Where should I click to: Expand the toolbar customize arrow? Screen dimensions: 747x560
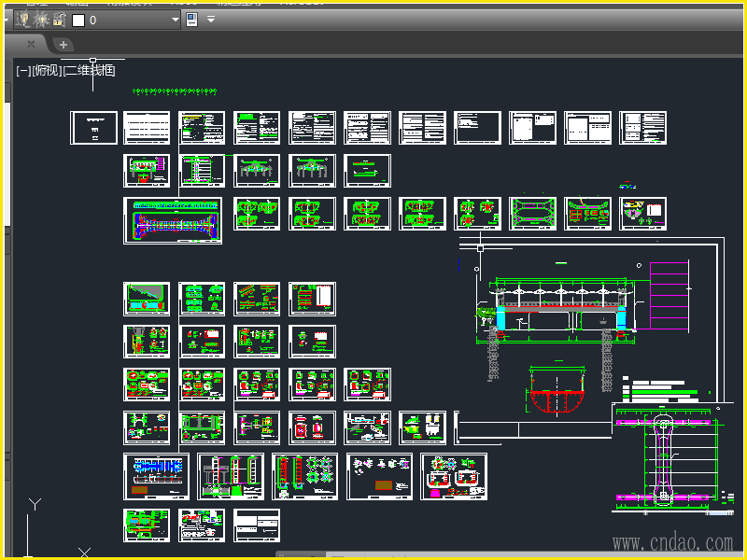coord(211,20)
